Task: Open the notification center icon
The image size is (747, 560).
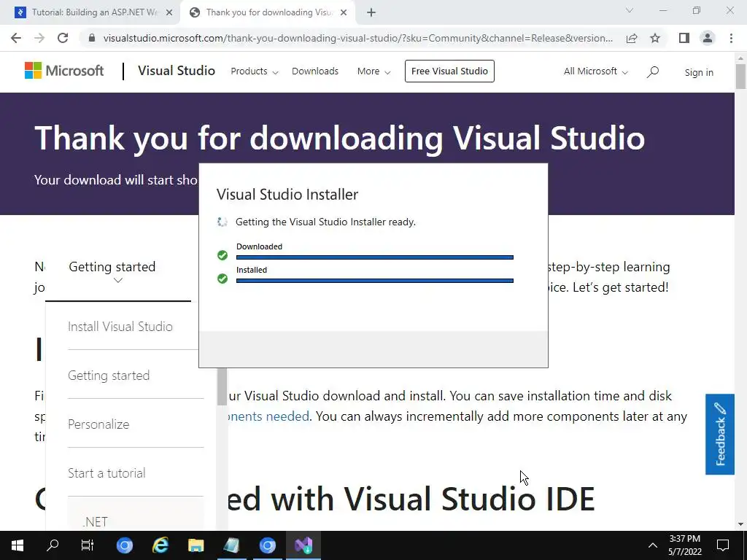Action: 723,545
